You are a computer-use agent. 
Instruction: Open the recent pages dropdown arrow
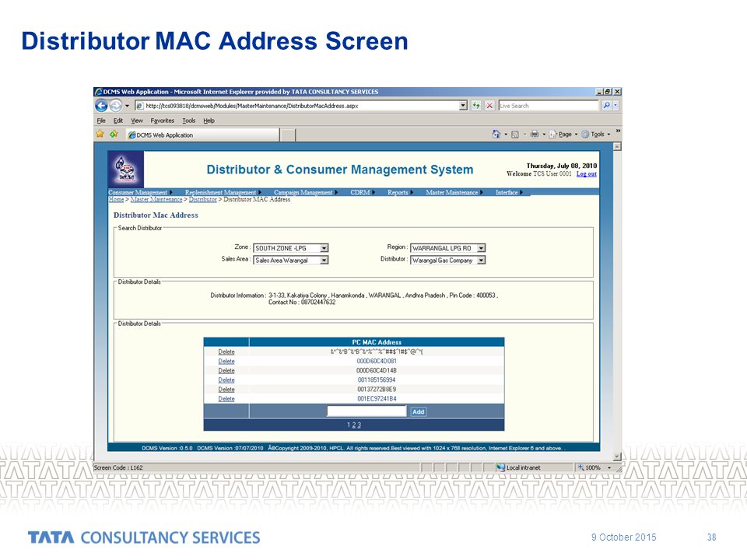click(x=127, y=106)
